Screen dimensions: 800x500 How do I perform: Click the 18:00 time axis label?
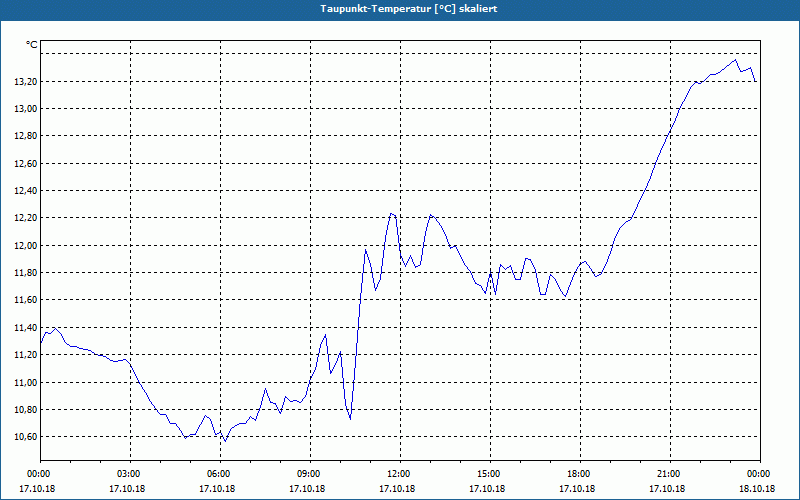coord(581,474)
